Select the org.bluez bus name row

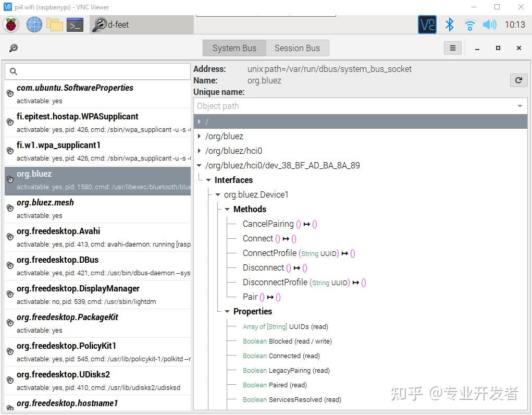(98, 180)
